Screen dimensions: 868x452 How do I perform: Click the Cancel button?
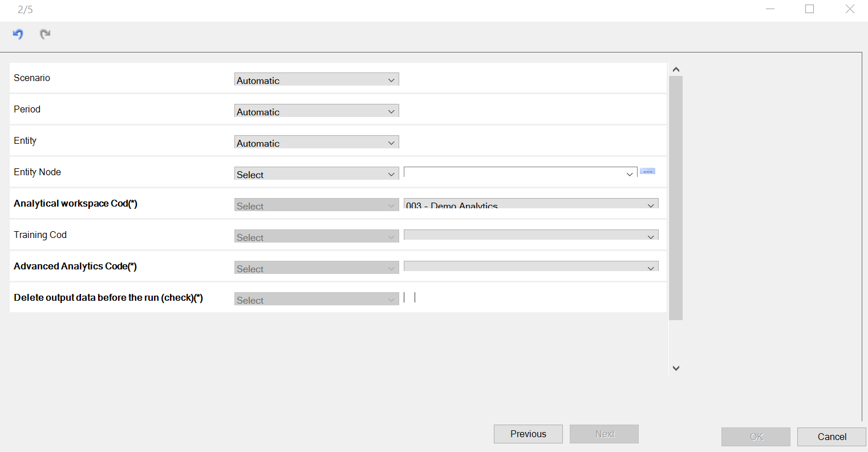click(832, 437)
